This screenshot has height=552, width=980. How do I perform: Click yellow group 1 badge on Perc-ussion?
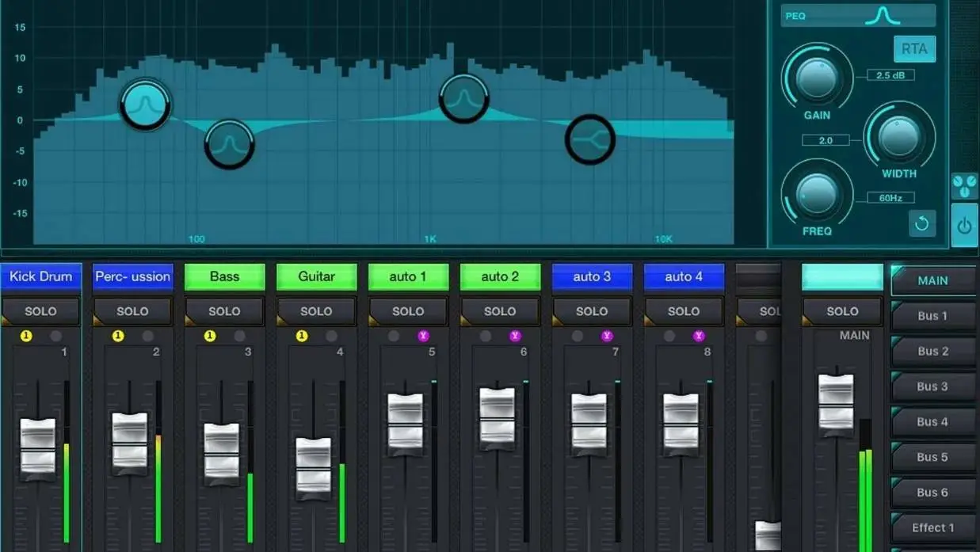pyautogui.click(x=118, y=336)
